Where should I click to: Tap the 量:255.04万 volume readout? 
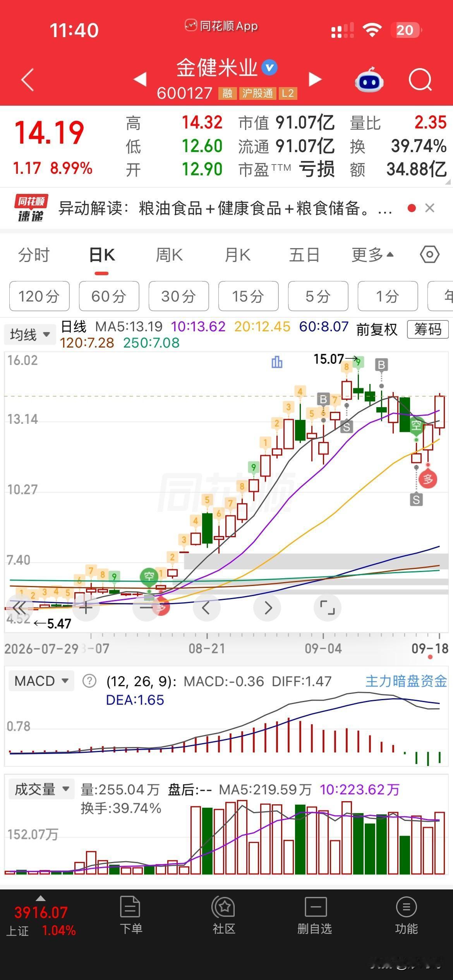pos(120,789)
